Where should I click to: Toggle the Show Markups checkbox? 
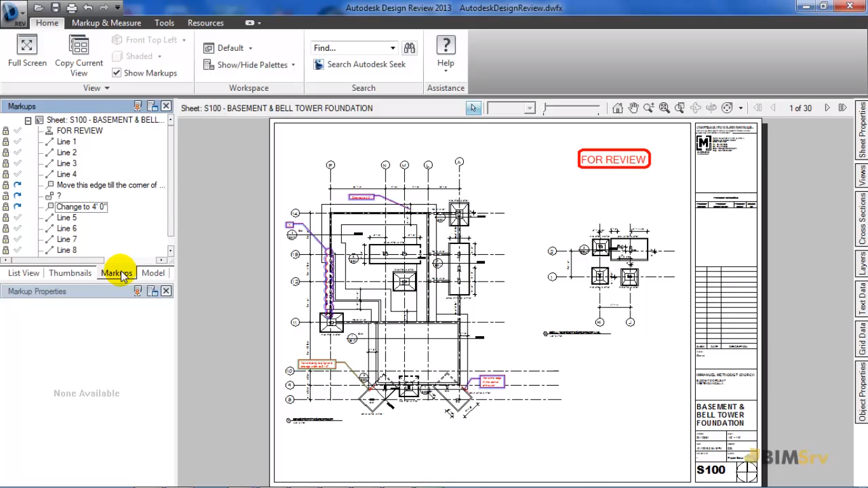tap(116, 72)
